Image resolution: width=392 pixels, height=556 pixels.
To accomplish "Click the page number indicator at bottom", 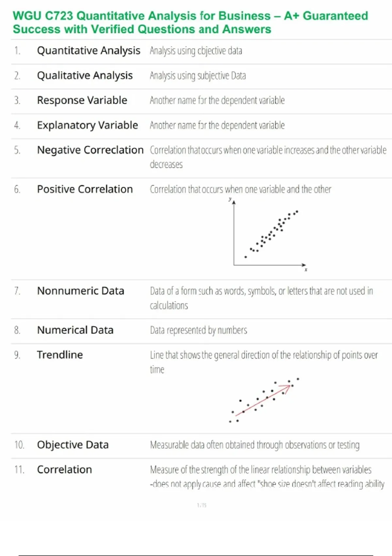I will [202, 505].
